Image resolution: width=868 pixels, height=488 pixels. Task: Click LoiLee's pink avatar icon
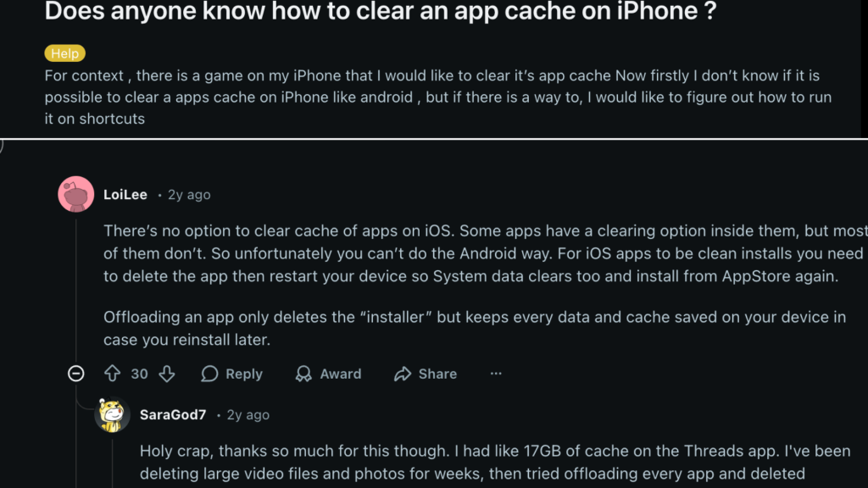click(x=75, y=195)
